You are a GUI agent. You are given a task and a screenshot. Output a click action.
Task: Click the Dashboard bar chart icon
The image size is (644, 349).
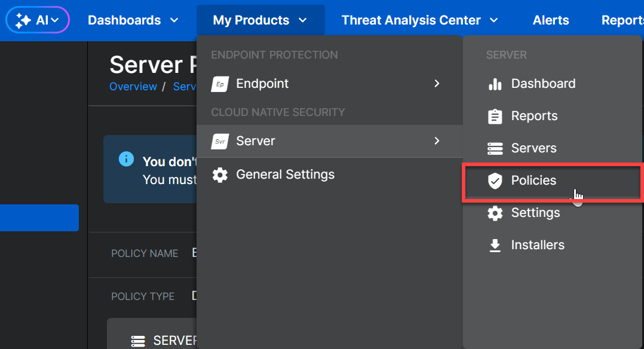pos(495,84)
